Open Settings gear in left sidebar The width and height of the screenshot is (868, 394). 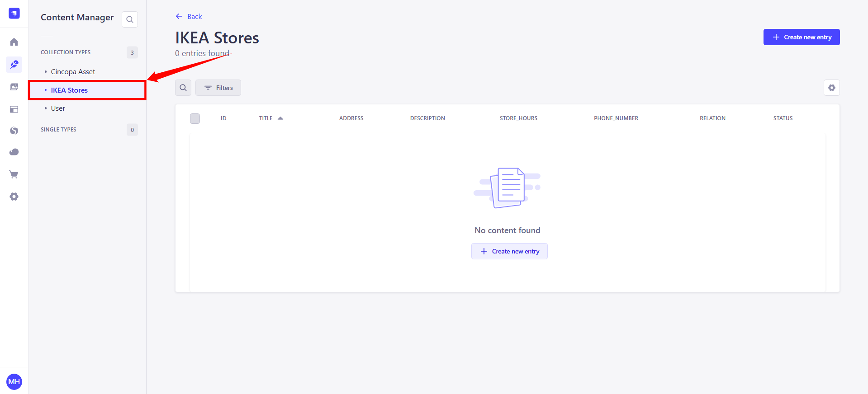pos(14,197)
